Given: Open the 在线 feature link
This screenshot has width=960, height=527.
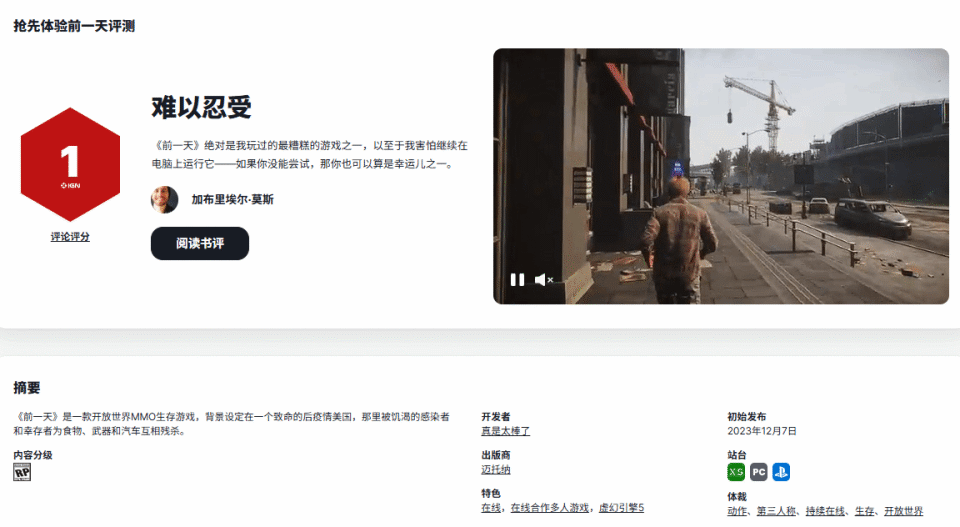Looking at the screenshot, I should pos(490,508).
